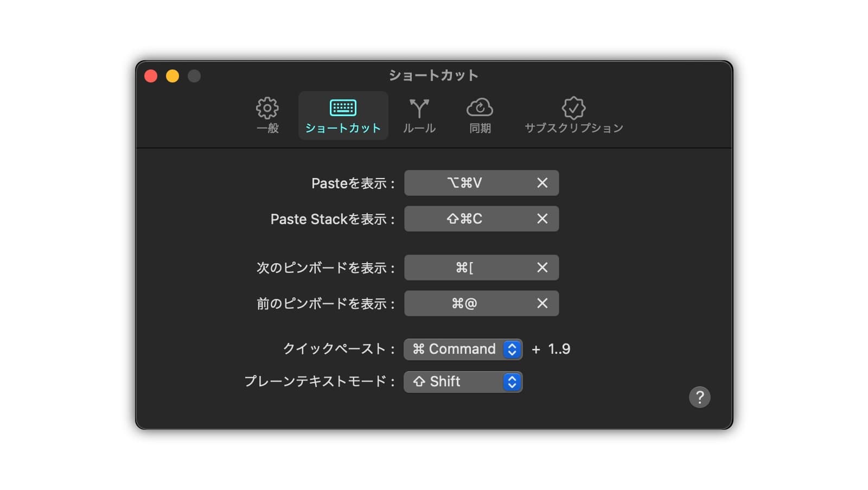Click the Paste Stackを表示 label

point(333,219)
